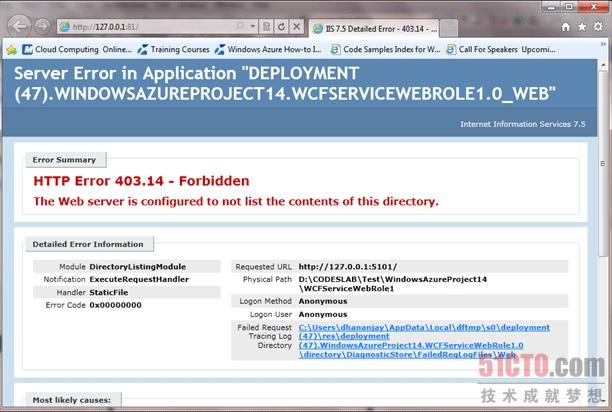Open Cloud Computing Online favorite

point(77,50)
